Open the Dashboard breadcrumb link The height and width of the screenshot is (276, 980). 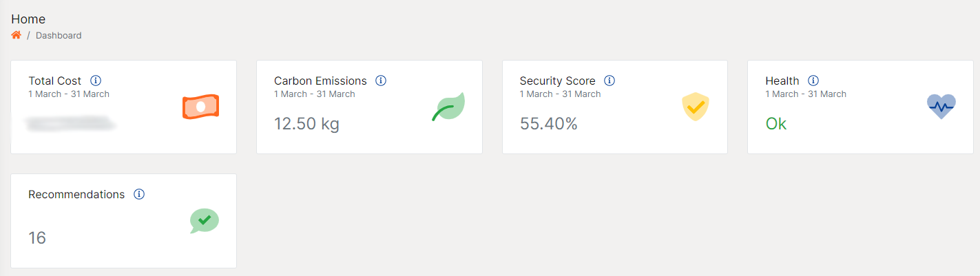coord(59,35)
